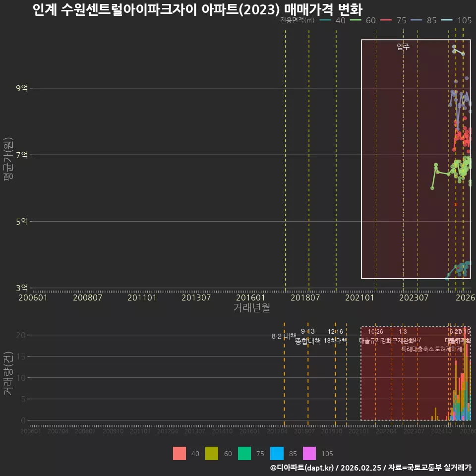This screenshot has height=476, width=476.
Task: Select the green 60 line key in top legend
Action: 356,20
